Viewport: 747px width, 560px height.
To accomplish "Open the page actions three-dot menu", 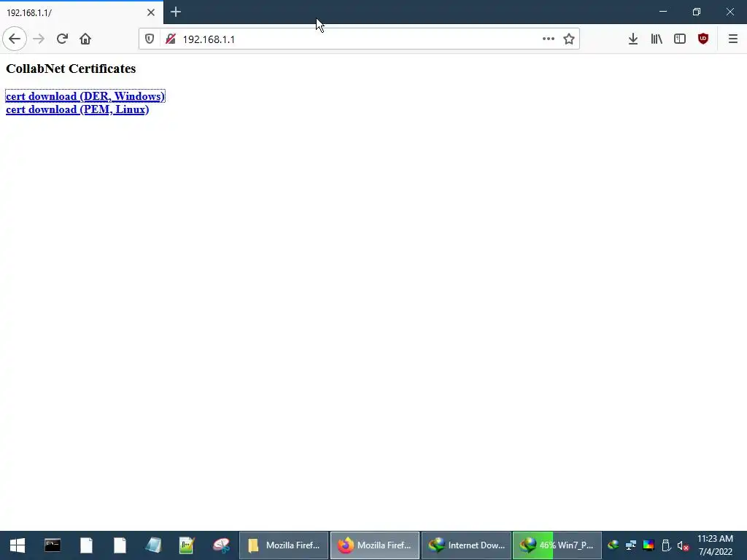I will point(549,39).
